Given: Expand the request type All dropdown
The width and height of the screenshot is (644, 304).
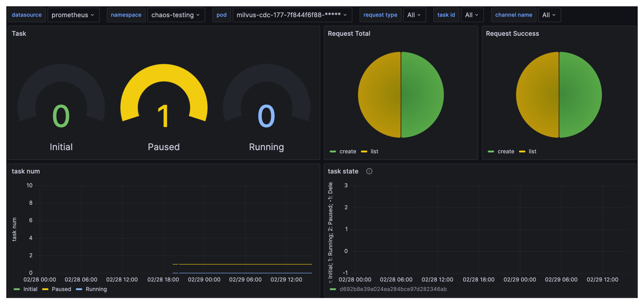Looking at the screenshot, I should 414,15.
